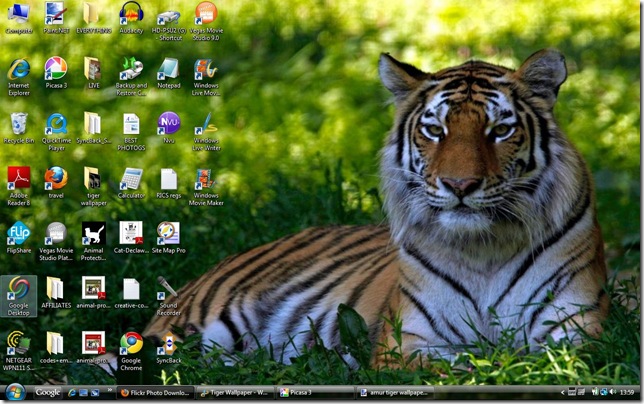Viewport: 644px width, 404px height.
Task: Select the Picasa 3 desktop shortcut
Action: click(56, 73)
